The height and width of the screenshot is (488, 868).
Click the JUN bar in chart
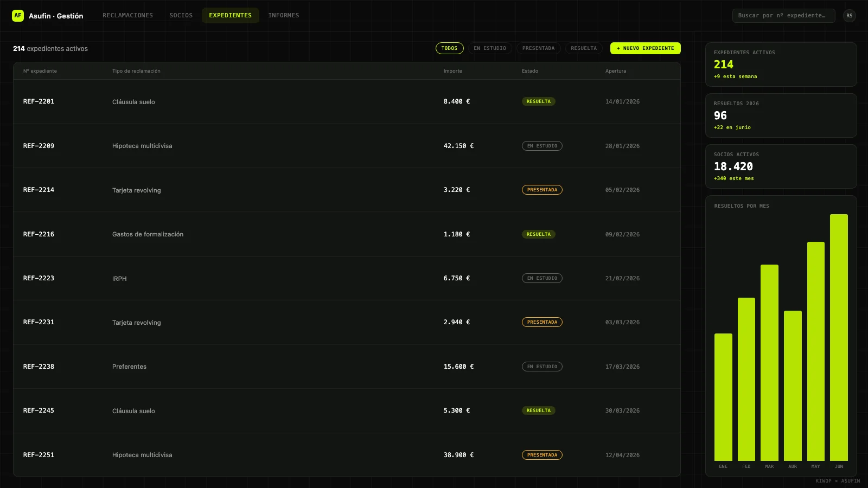point(839,337)
